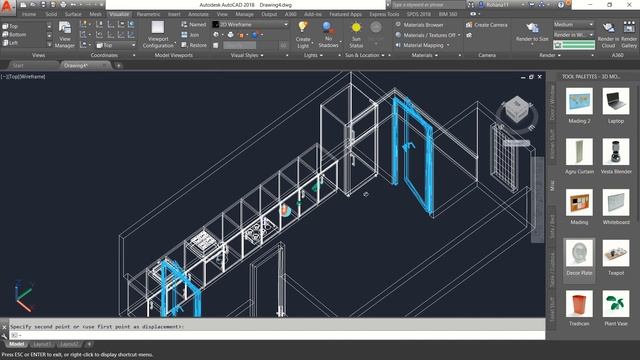Open View Manager

[65, 34]
